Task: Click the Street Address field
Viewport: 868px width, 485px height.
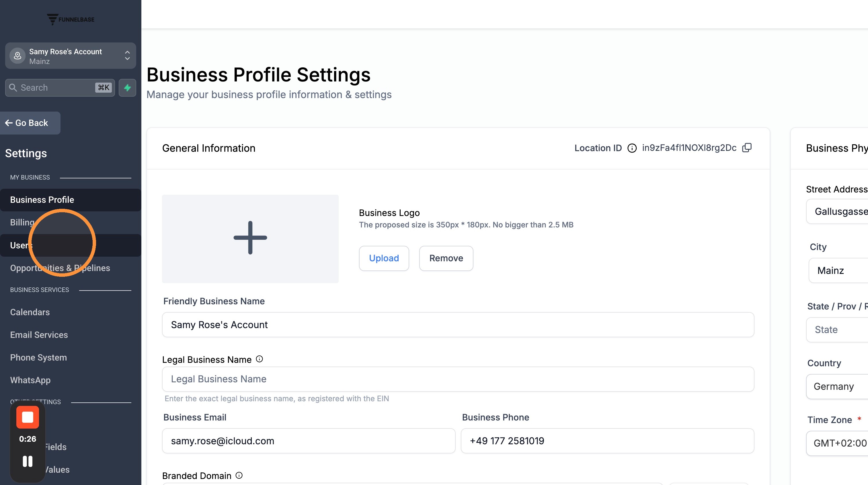Action: (x=837, y=211)
